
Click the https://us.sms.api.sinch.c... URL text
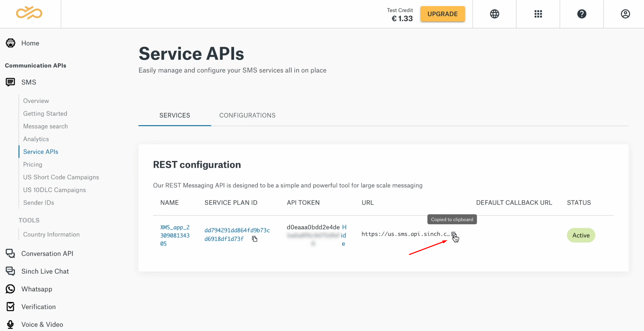point(405,234)
